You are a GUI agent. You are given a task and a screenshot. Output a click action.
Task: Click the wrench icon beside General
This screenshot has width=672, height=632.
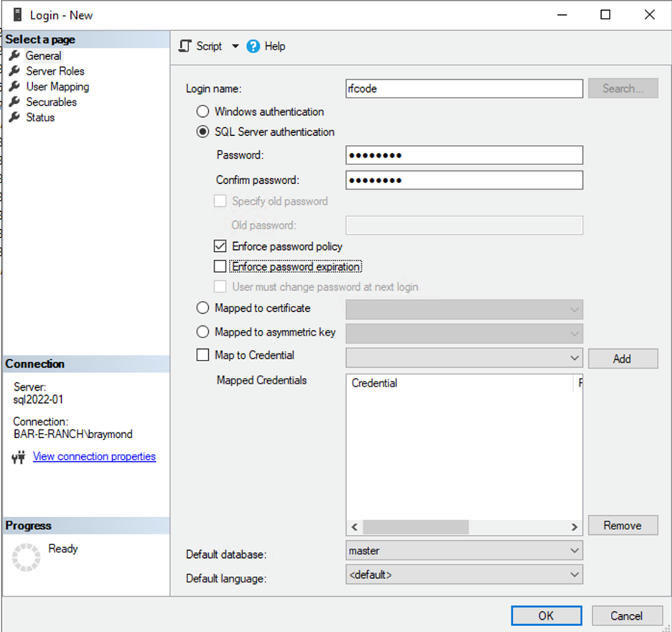tap(14, 55)
